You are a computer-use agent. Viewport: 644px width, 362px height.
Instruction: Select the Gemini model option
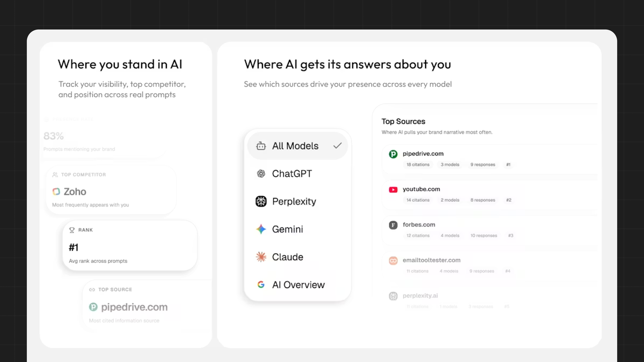point(288,229)
